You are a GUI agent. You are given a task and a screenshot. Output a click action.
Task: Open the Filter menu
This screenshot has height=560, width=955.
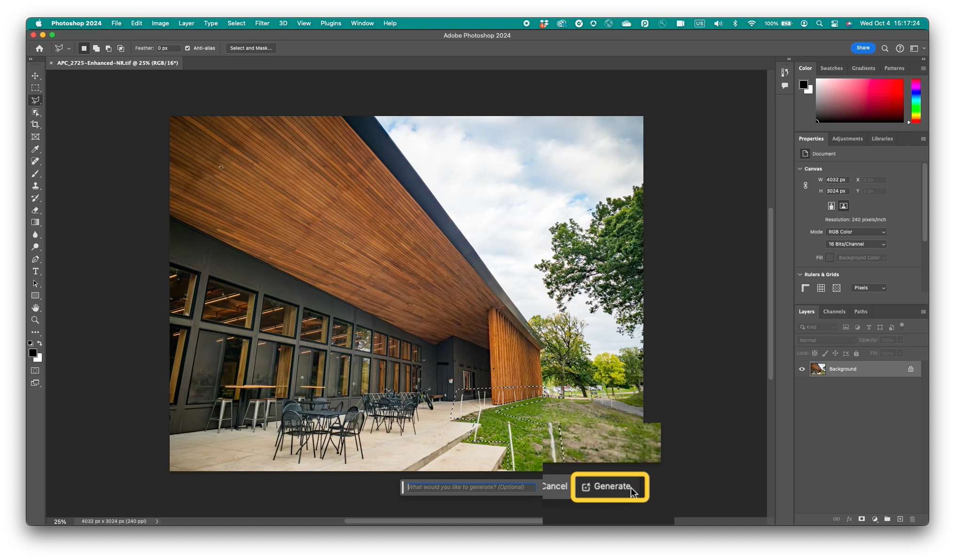point(262,23)
